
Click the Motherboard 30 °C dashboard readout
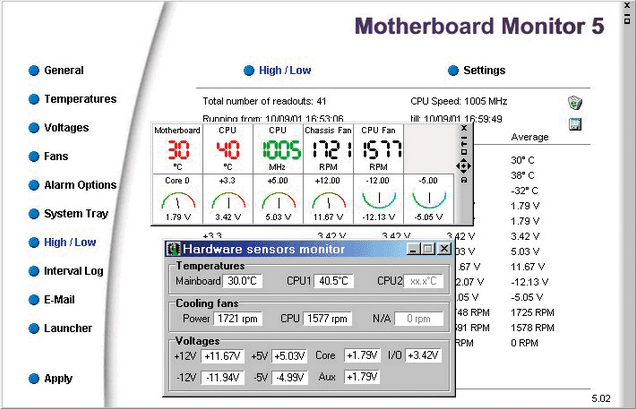point(177,149)
